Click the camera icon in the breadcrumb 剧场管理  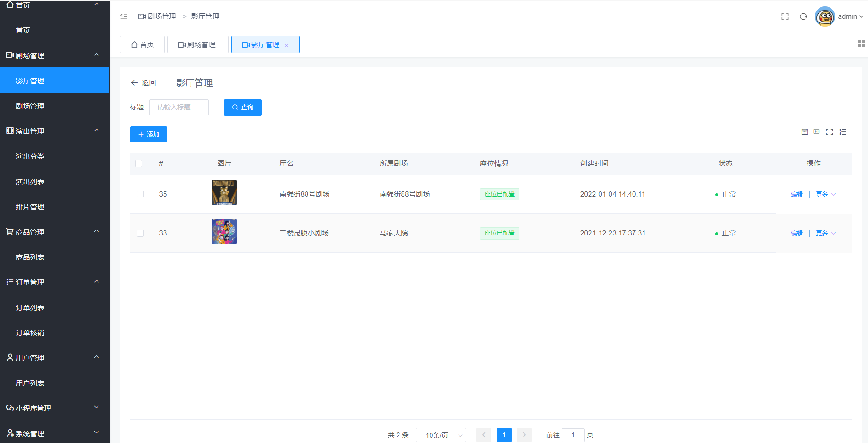point(142,16)
